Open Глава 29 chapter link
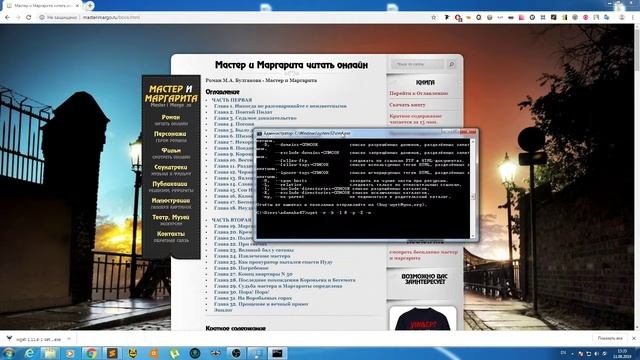 278,286
